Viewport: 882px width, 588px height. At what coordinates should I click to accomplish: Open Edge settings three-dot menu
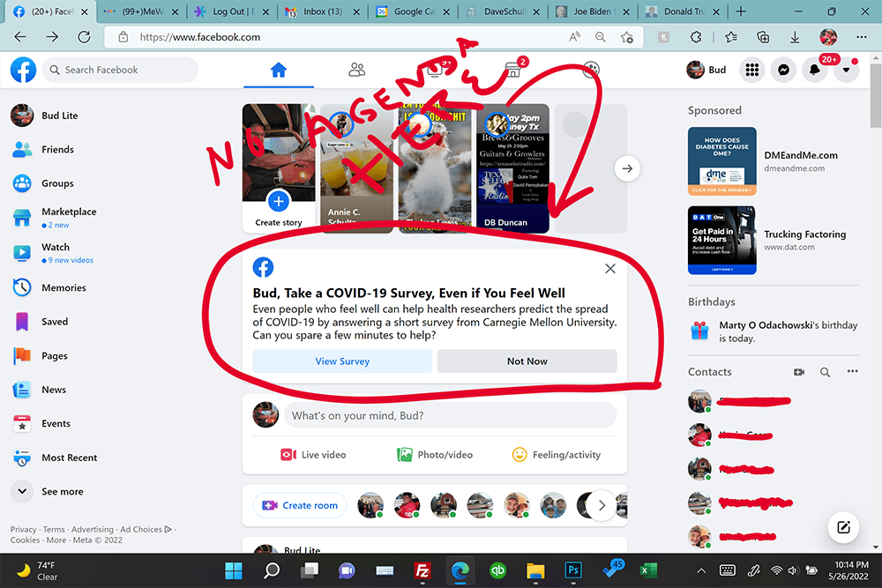click(861, 37)
